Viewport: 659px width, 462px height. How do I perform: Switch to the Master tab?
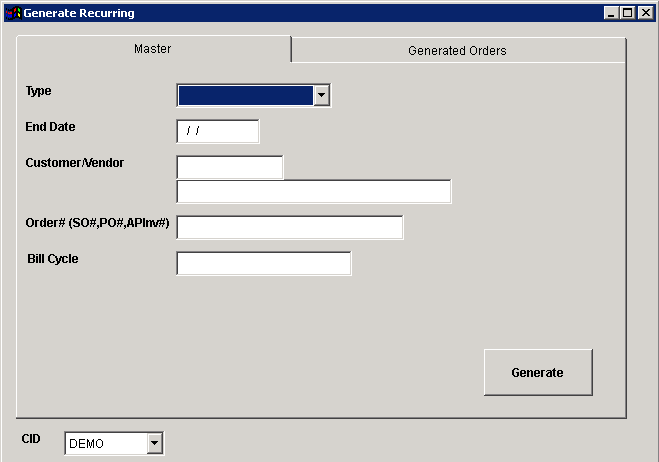click(153, 49)
